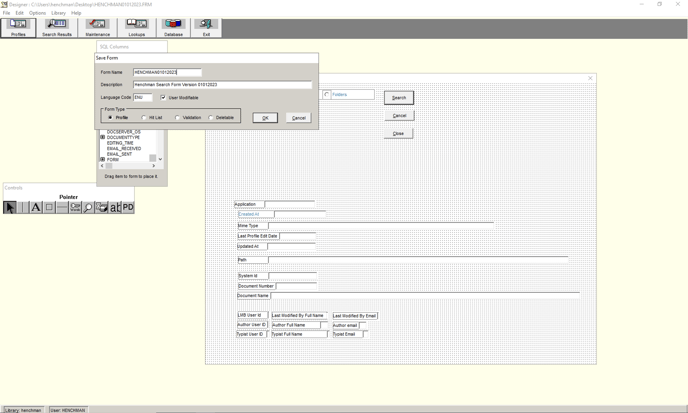
Task: Expand the DOCUMENTTYPE tree item
Action: (x=102, y=137)
